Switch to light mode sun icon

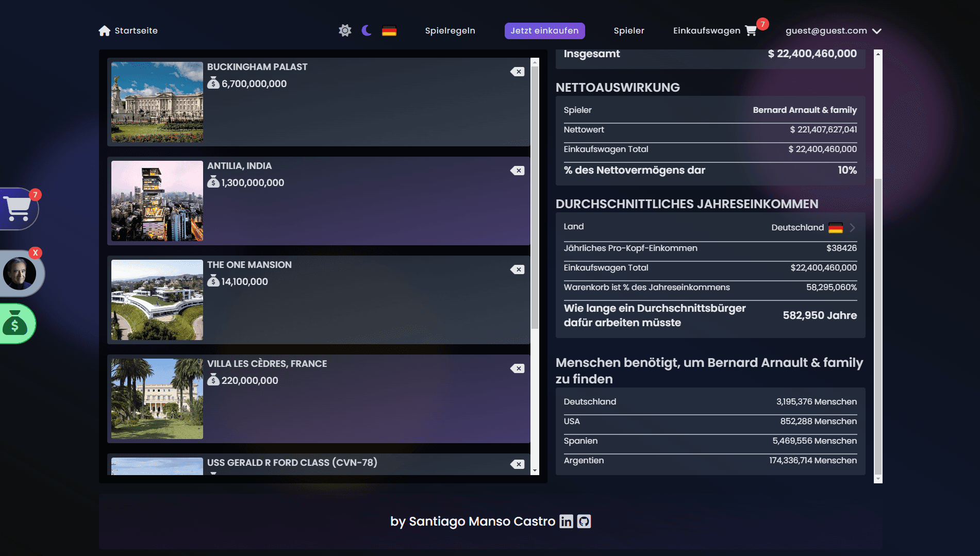pos(345,30)
